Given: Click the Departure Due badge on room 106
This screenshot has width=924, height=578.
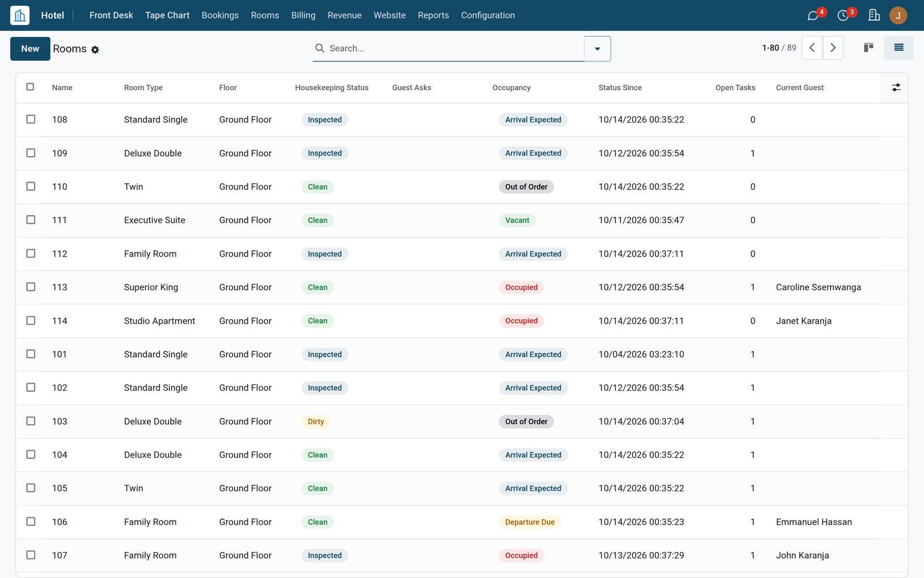Looking at the screenshot, I should pos(530,522).
